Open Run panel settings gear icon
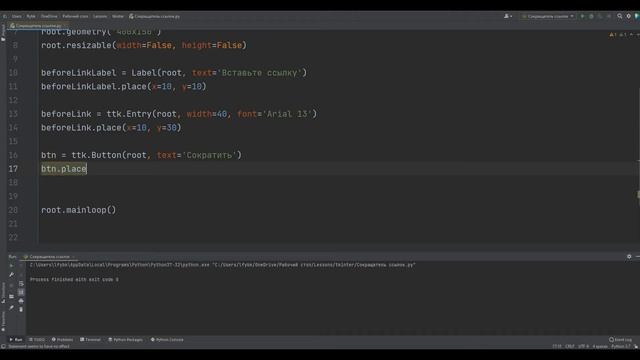640x360 pixels. (629, 256)
